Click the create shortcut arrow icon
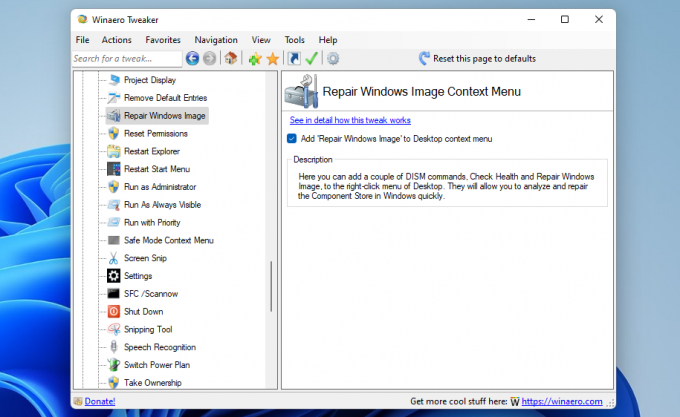This screenshot has width=680, height=417. pos(294,59)
